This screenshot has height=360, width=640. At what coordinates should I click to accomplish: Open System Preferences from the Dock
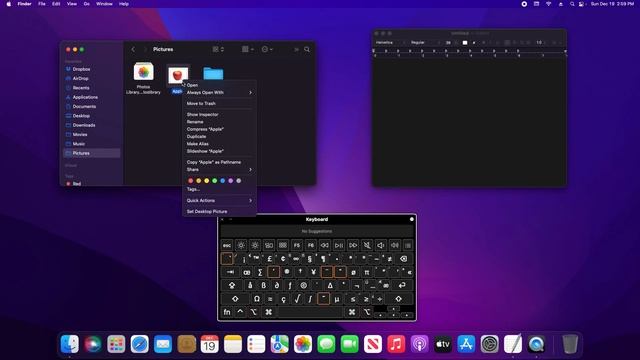pyautogui.click(x=489, y=344)
